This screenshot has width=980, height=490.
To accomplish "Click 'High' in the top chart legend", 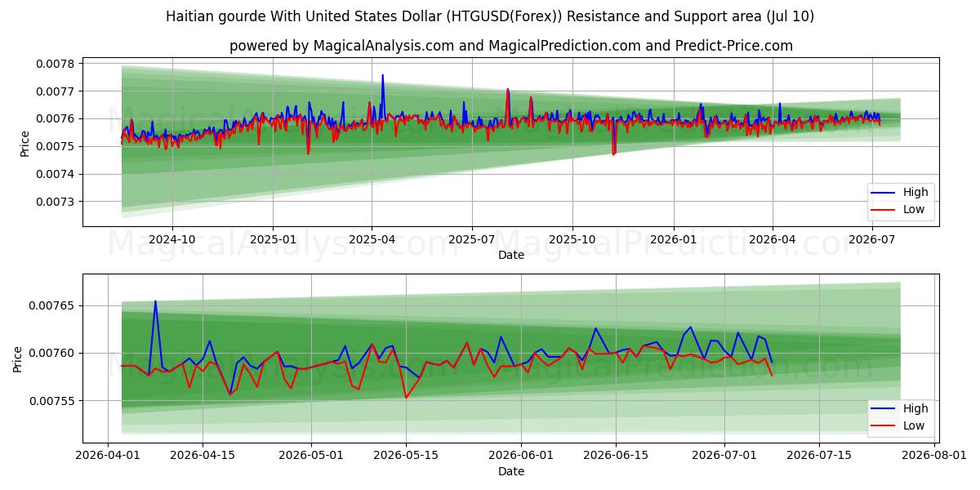I will click(x=915, y=192).
